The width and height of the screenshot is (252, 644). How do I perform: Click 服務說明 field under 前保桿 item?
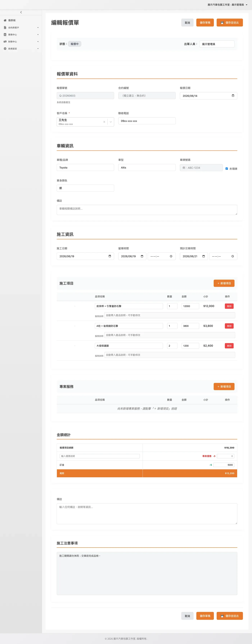[170, 315]
